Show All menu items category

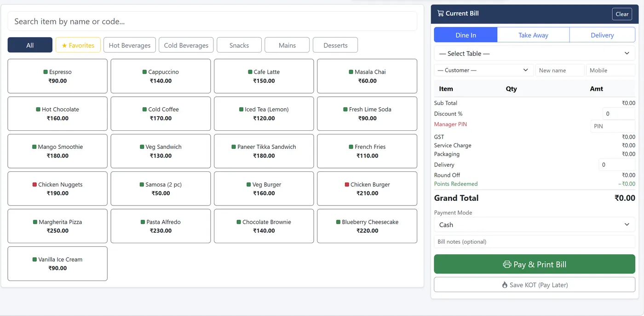(x=30, y=45)
